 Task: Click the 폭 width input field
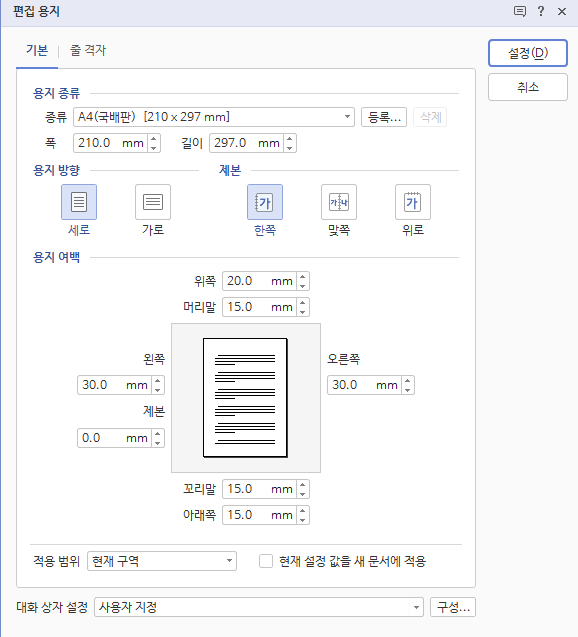point(112,143)
